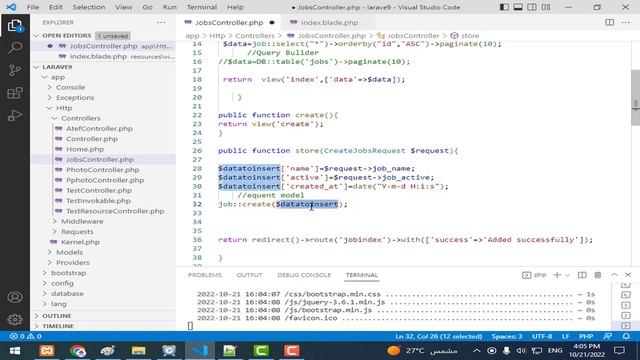
Task: Open Customize Layout icon
Action: (x=546, y=7)
